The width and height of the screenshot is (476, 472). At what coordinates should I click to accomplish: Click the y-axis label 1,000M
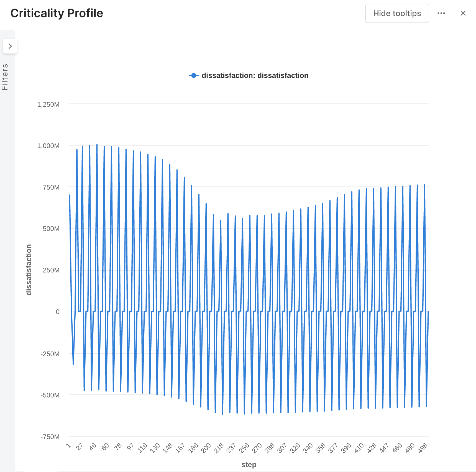point(48,146)
